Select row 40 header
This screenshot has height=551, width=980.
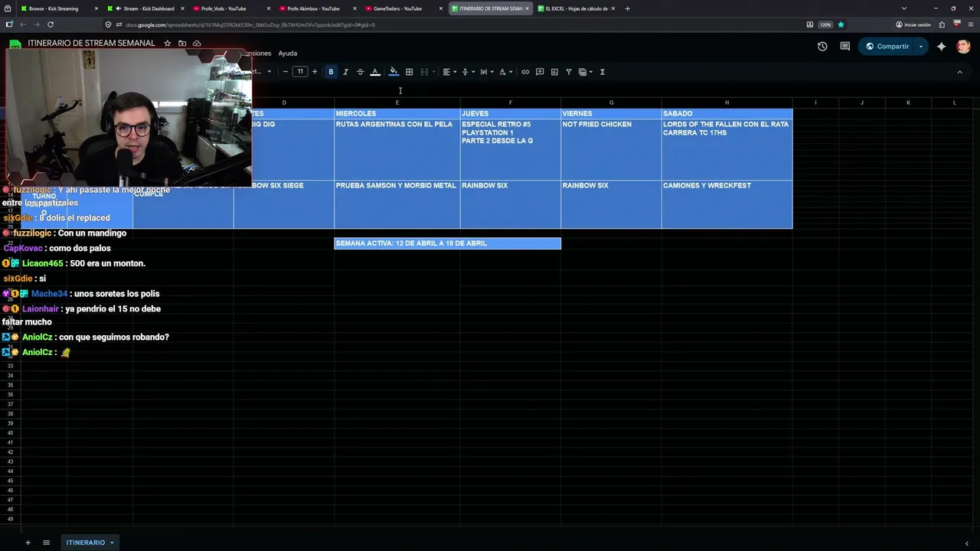coord(11,433)
